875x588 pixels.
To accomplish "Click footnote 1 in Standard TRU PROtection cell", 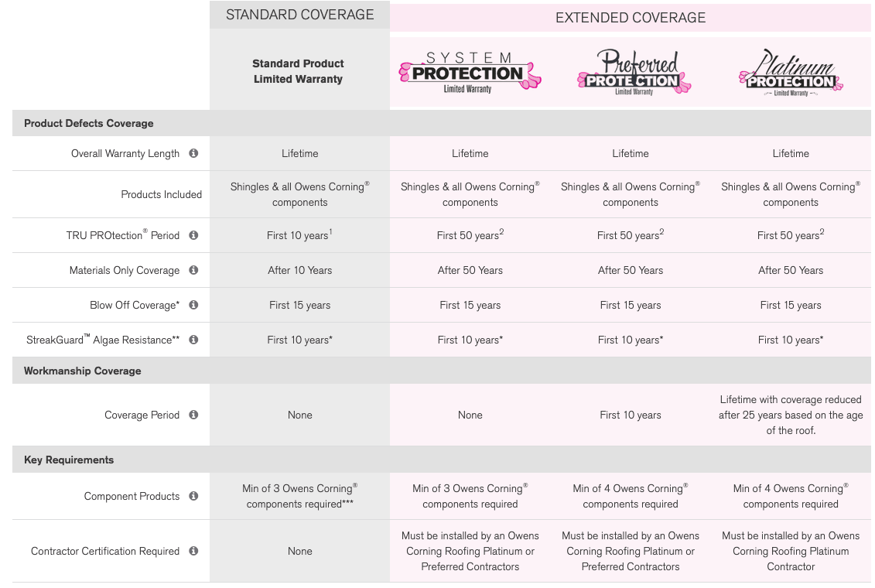I will (330, 231).
